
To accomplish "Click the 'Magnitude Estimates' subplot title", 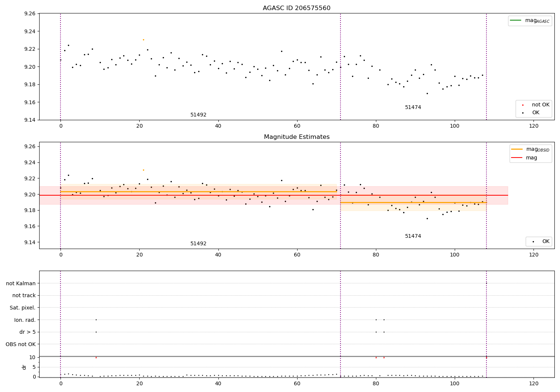I will 296,137.
